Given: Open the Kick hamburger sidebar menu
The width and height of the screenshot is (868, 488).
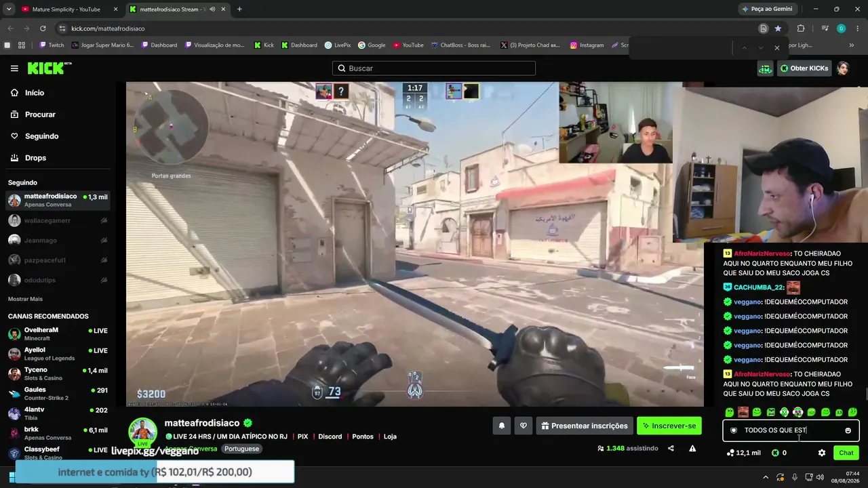Looking at the screenshot, I should [x=14, y=68].
